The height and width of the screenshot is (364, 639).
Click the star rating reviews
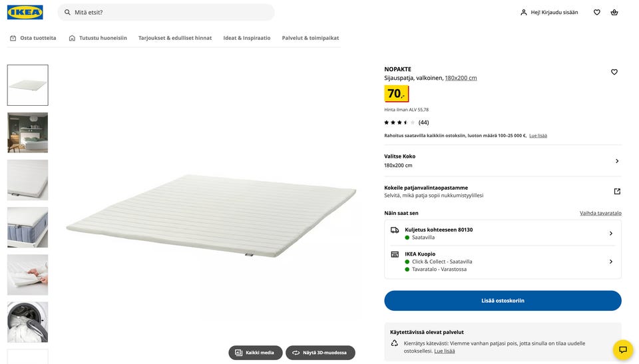coord(406,122)
